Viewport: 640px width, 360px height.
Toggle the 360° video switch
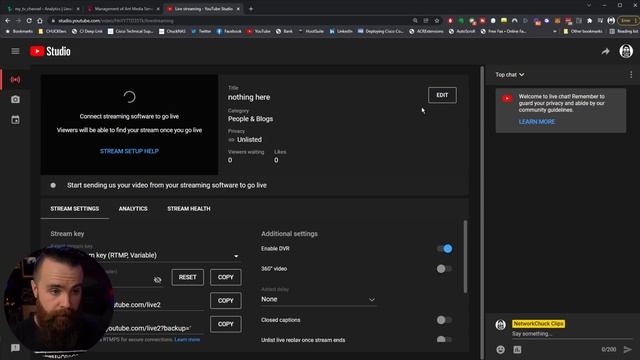[x=444, y=269]
